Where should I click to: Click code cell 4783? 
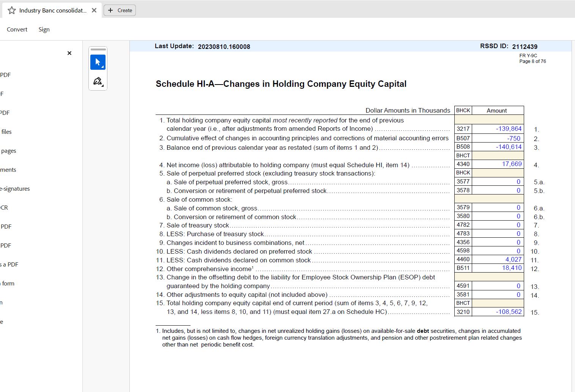tap(463, 234)
